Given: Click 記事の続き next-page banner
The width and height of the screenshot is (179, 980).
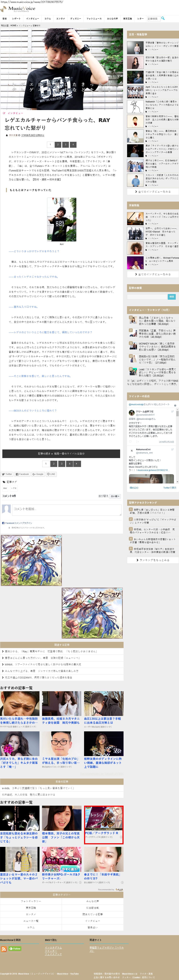Looking at the screenshot, I should tap(61, 453).
